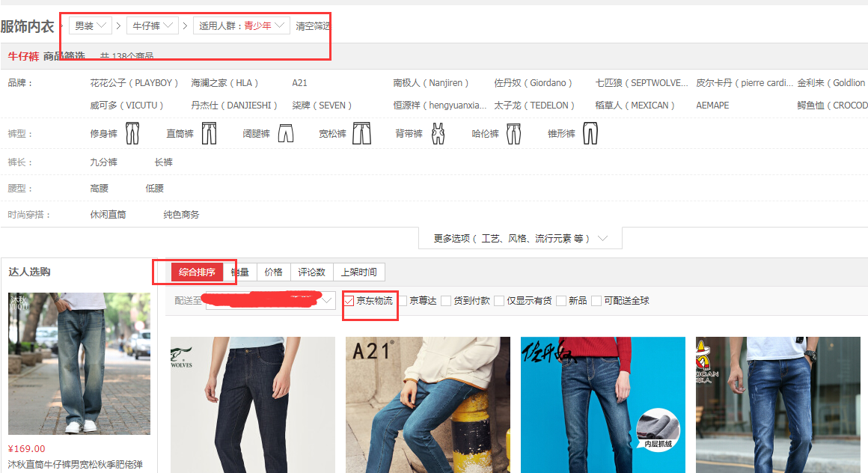Image resolution: width=868 pixels, height=473 pixels.
Task: Choose 高腰 waist type
Action: 99,189
